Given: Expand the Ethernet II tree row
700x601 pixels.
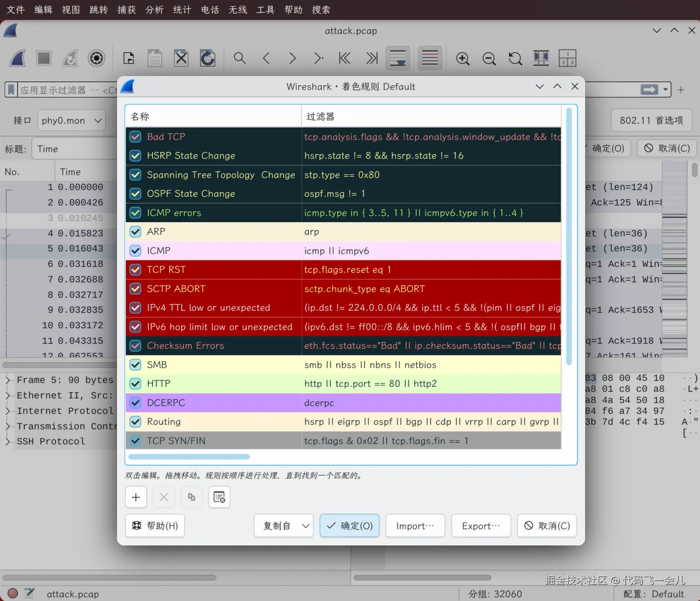Looking at the screenshot, I should click(8, 396).
